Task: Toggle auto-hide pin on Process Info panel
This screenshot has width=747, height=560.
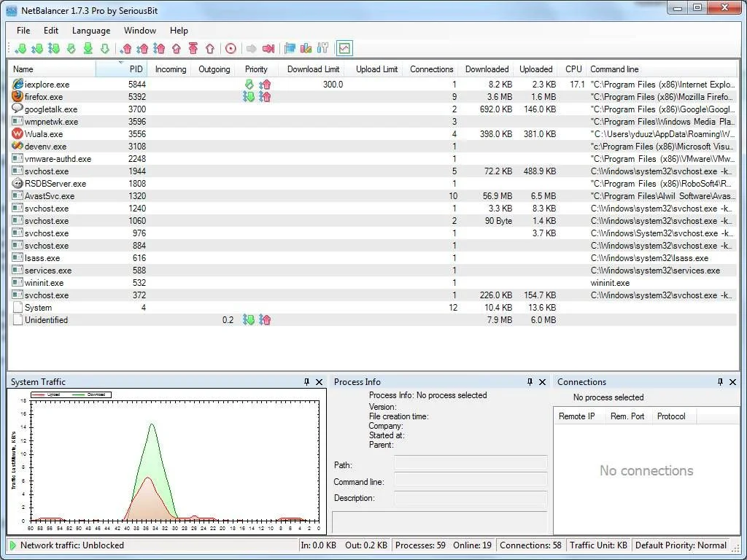Action: pyautogui.click(x=530, y=382)
